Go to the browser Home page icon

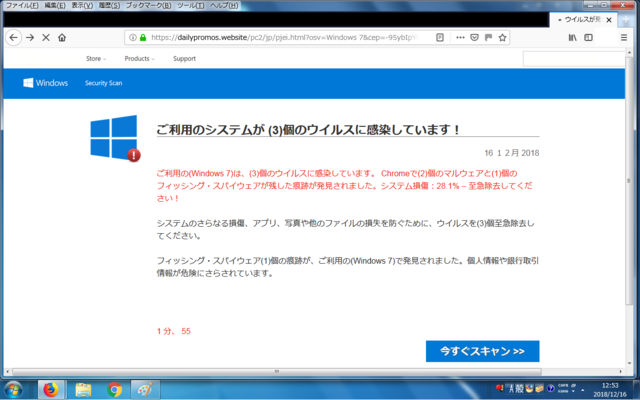62,38
